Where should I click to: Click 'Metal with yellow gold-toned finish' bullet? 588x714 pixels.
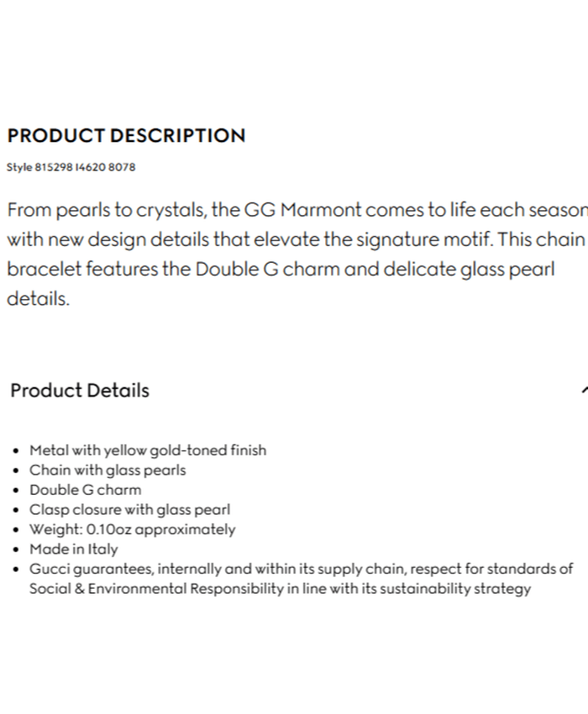148,450
